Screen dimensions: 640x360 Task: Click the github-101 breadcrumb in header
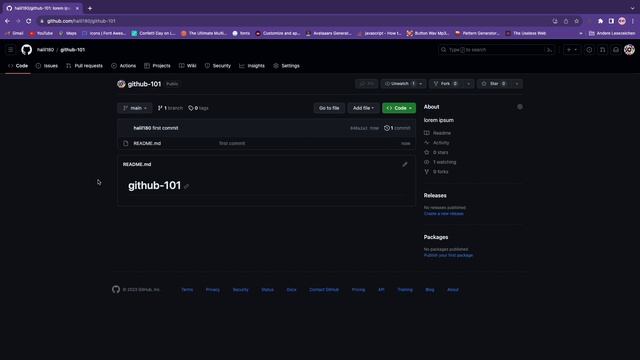[73, 50]
